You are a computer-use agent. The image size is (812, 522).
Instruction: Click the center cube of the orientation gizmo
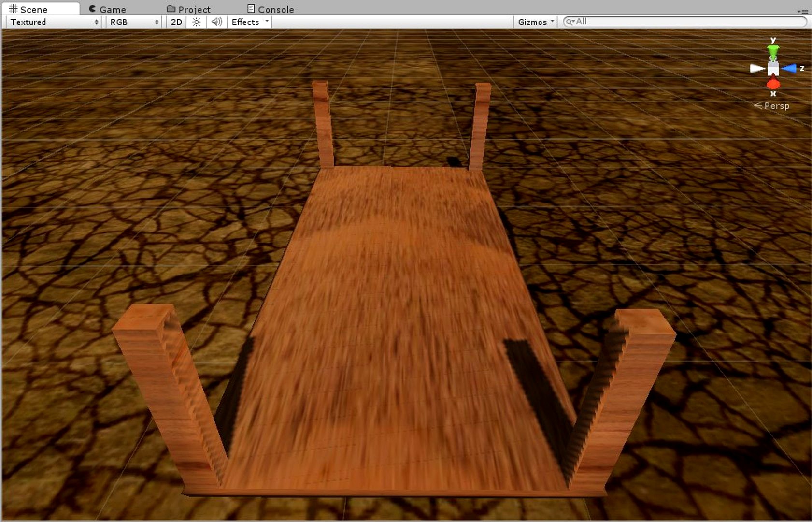773,68
